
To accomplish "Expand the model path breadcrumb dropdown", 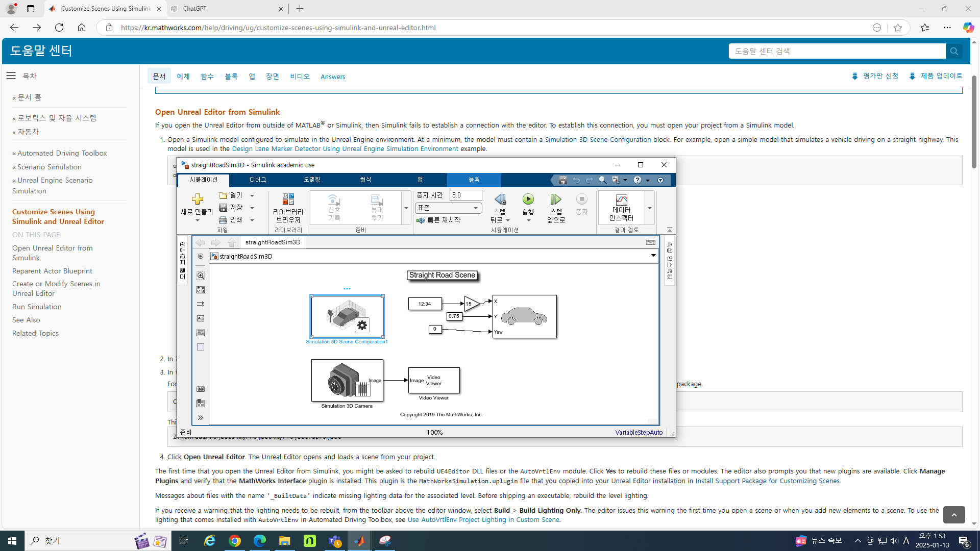I will (653, 256).
